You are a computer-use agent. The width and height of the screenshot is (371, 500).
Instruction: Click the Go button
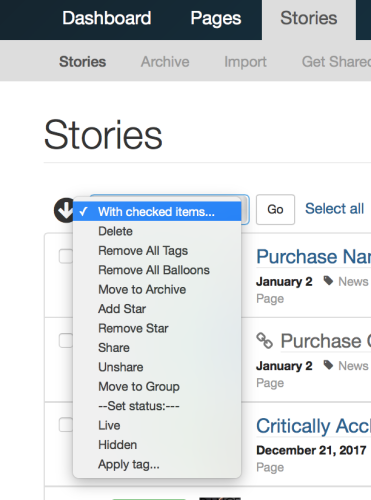(x=275, y=209)
